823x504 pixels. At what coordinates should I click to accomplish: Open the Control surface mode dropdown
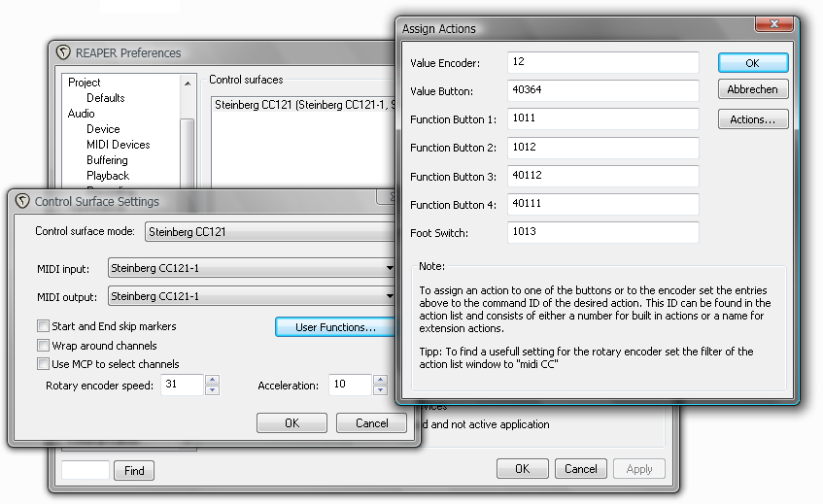pos(270,232)
